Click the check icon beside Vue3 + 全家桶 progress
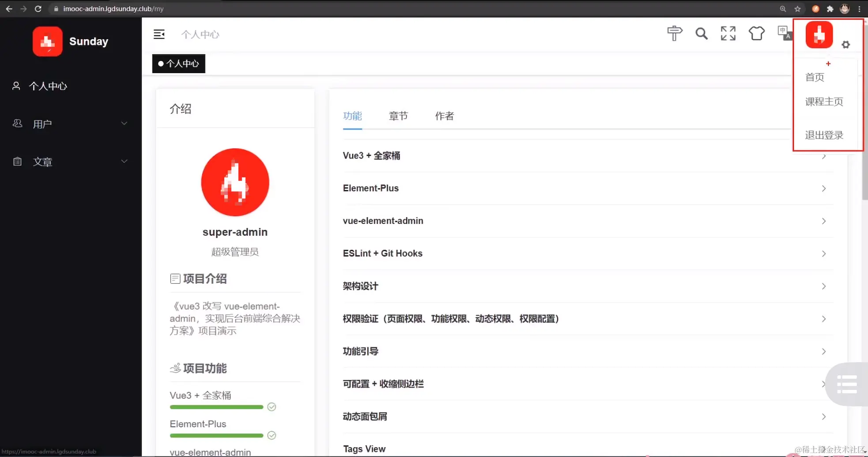868x457 pixels. pos(272,407)
